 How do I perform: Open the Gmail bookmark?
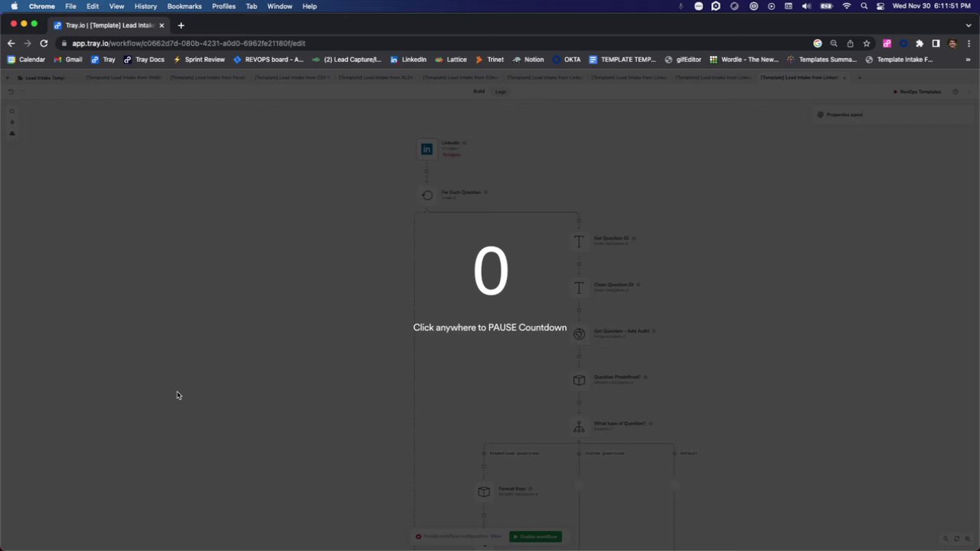68,59
